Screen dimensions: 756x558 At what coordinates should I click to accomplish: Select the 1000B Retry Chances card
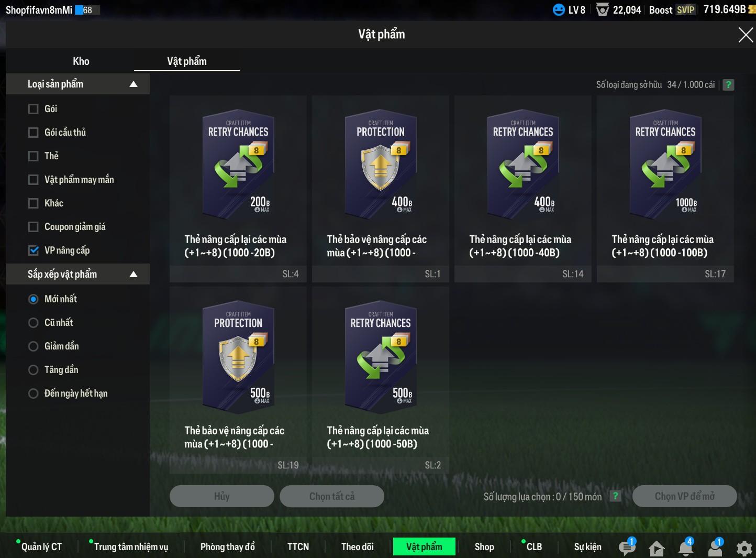coord(665,189)
